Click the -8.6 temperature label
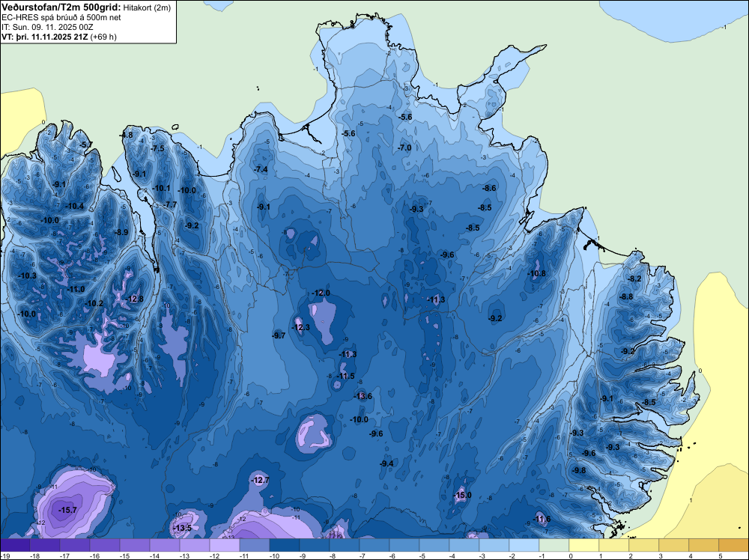The height and width of the screenshot is (560, 749). coord(490,188)
